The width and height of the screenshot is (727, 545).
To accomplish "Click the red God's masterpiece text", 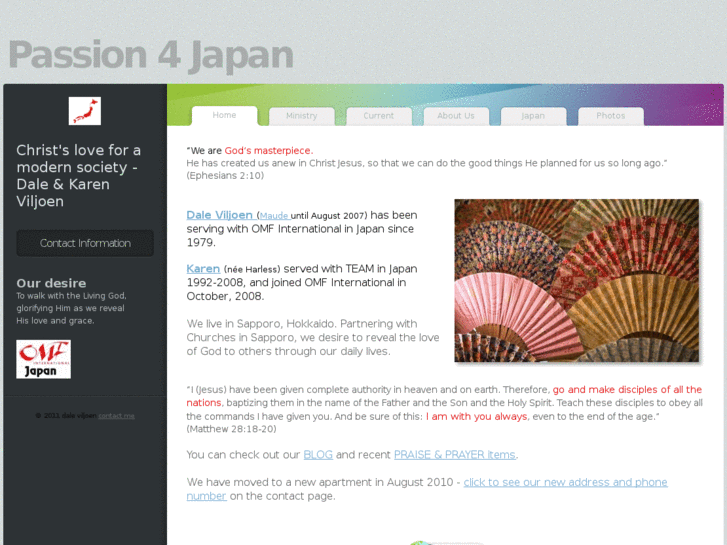I will pyautogui.click(x=269, y=151).
